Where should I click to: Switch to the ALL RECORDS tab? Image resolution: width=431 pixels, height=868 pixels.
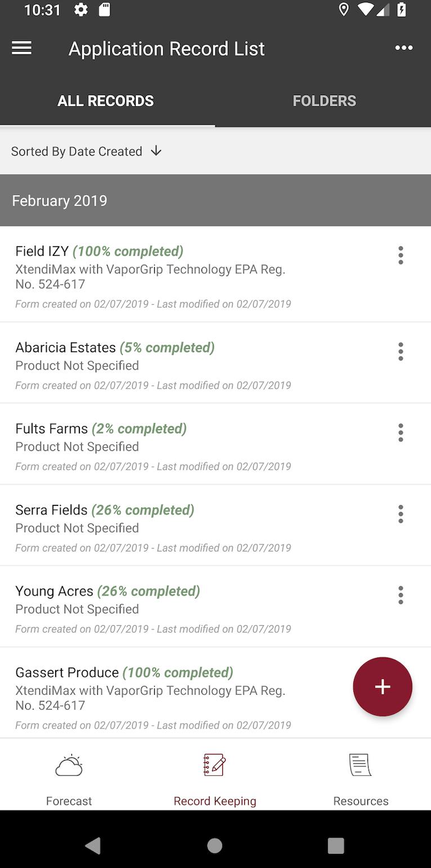click(x=106, y=101)
